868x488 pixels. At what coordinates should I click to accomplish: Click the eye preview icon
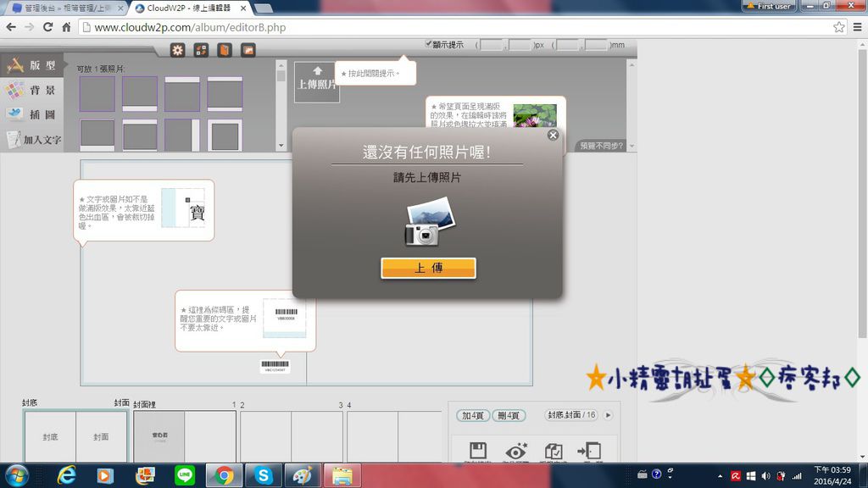point(516,451)
